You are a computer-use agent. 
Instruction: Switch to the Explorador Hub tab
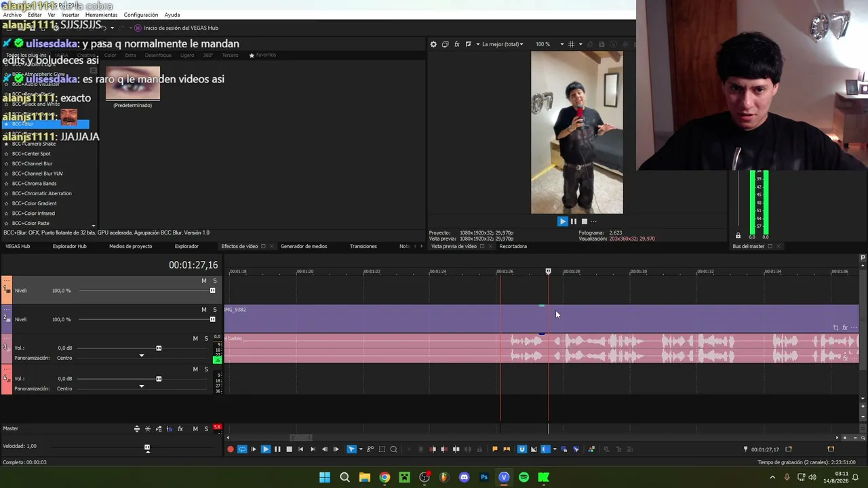(70, 246)
